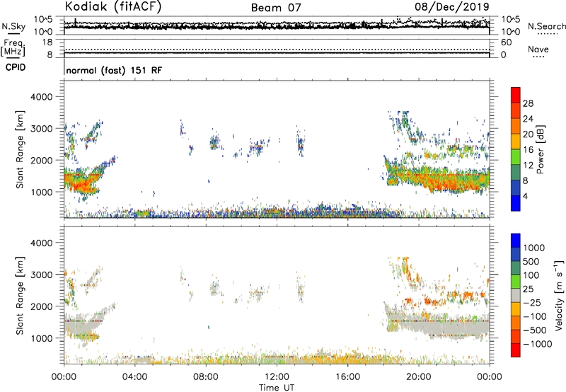Image resolution: width=566 pixels, height=392 pixels.
Task: Click the "Power [dB]" colorbar title
Action: (541, 149)
